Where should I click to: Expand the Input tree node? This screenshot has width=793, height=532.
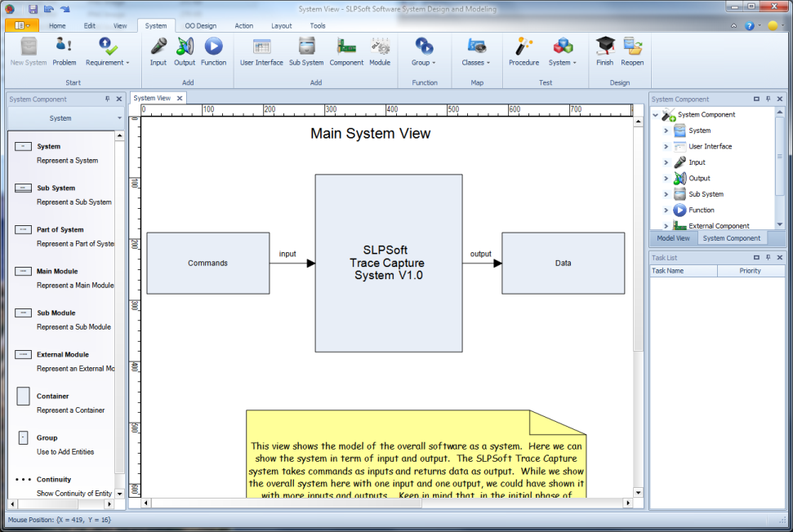[x=666, y=162]
